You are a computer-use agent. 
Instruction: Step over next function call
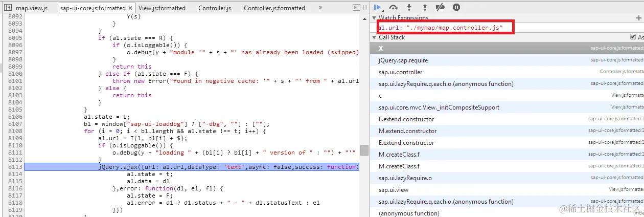pyautogui.click(x=393, y=7)
